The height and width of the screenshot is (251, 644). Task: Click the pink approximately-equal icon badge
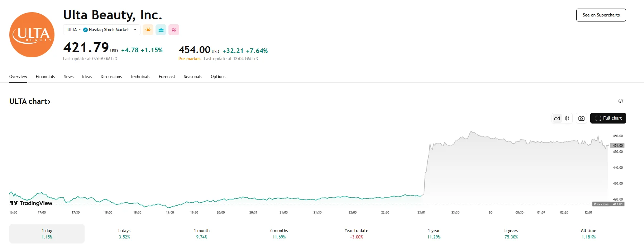(x=174, y=30)
